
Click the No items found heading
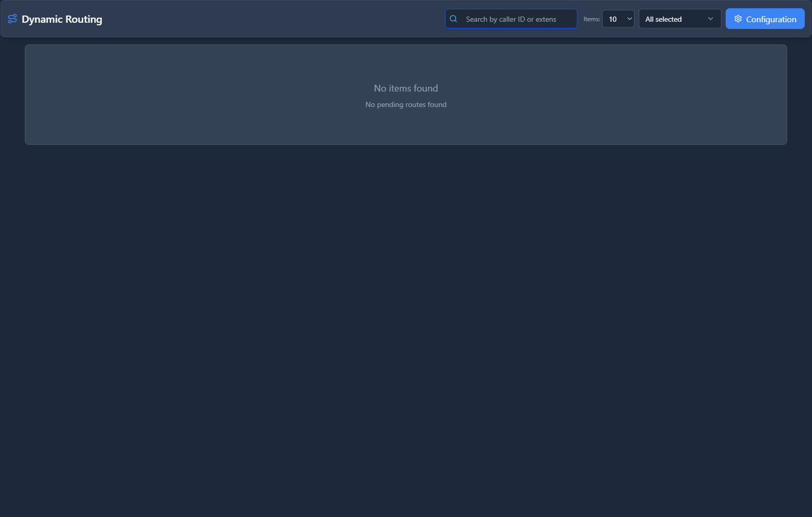405,88
